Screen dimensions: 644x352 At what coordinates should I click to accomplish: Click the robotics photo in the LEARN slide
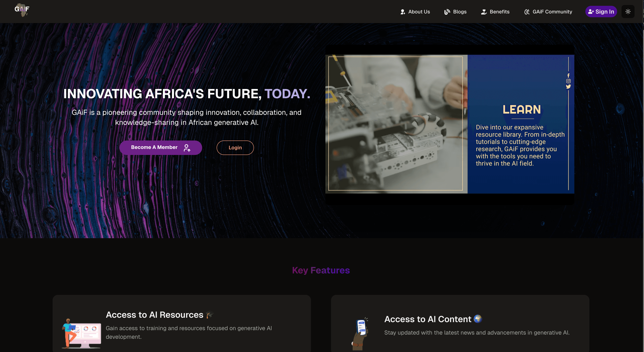point(395,123)
